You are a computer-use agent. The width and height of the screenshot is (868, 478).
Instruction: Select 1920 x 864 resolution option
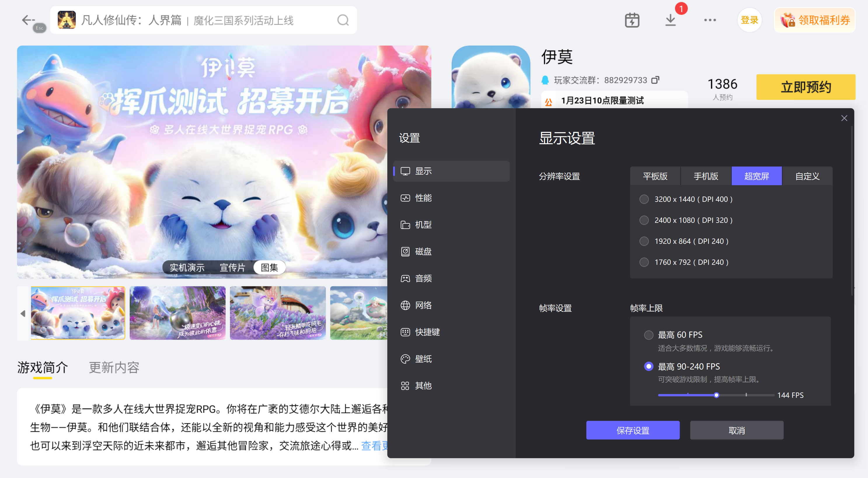(x=644, y=241)
